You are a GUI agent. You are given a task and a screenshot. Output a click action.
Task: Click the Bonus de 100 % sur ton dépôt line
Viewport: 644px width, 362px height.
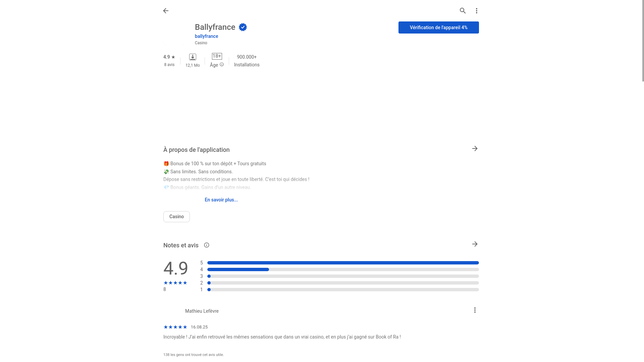click(x=218, y=164)
